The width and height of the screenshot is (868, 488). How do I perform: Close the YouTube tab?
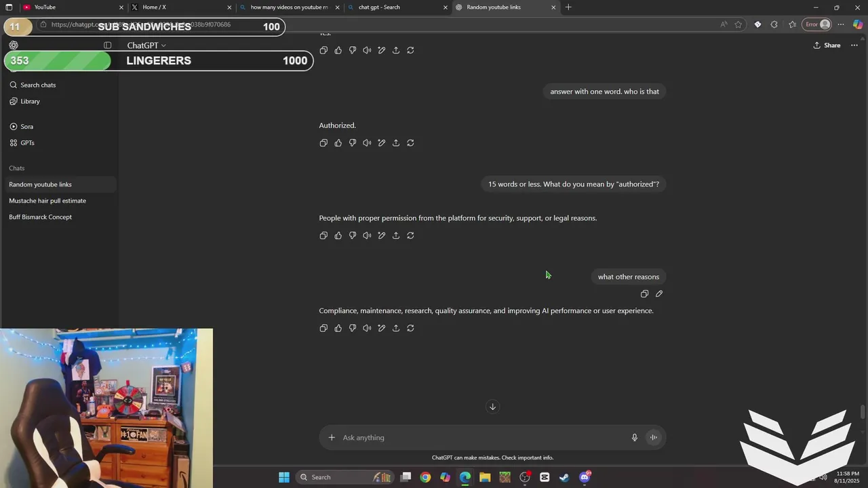121,7
